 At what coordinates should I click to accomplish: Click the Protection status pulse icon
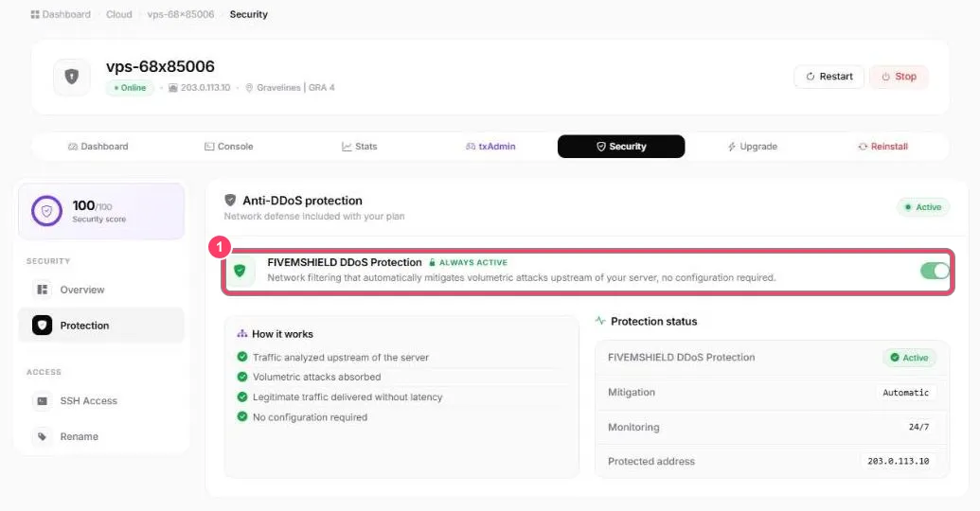600,321
